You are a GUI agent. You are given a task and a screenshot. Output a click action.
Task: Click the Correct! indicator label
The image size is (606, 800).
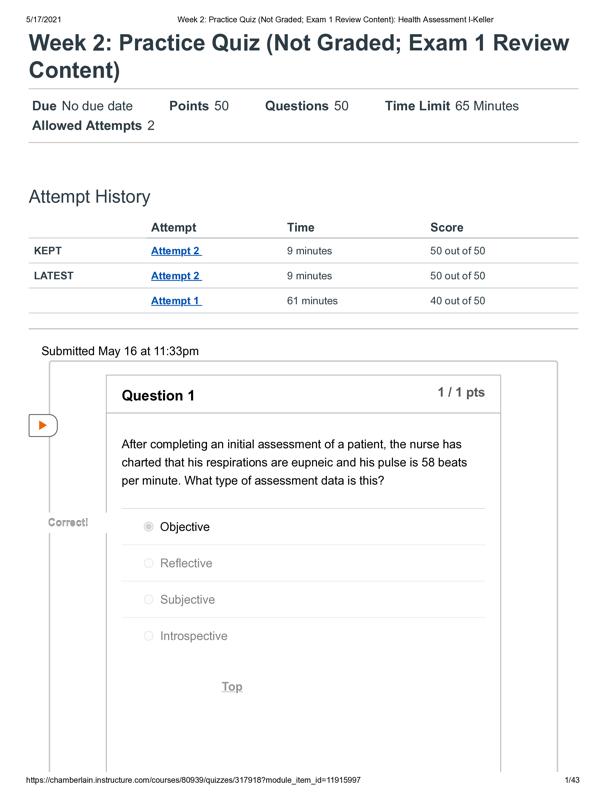68,523
